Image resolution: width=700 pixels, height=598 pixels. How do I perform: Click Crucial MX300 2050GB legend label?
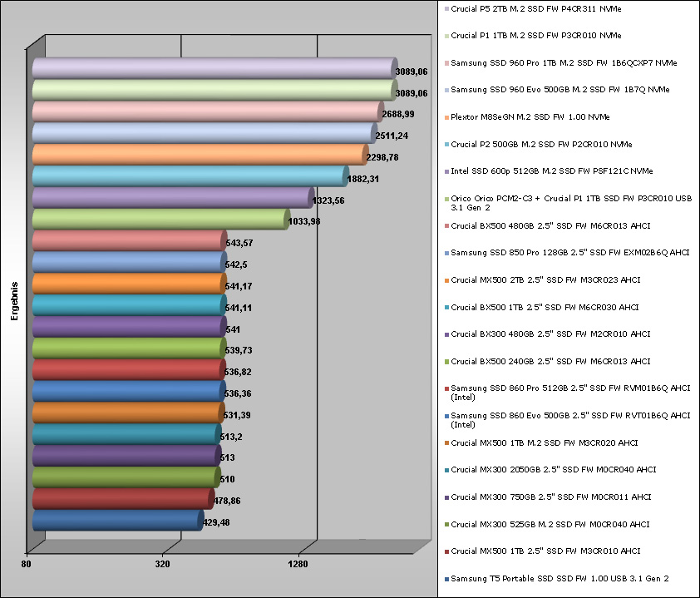click(554, 470)
